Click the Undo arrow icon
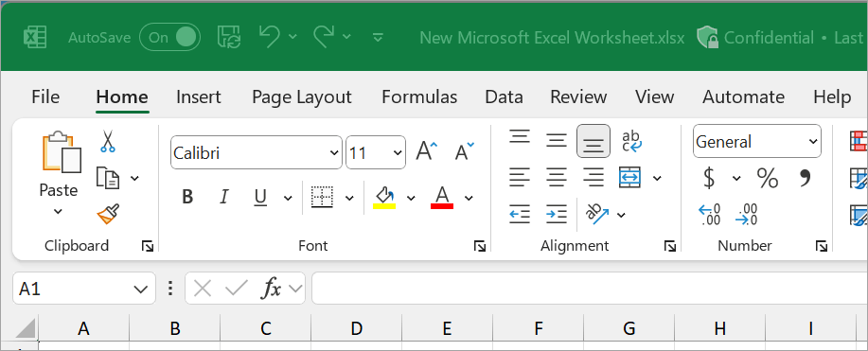 [x=270, y=37]
